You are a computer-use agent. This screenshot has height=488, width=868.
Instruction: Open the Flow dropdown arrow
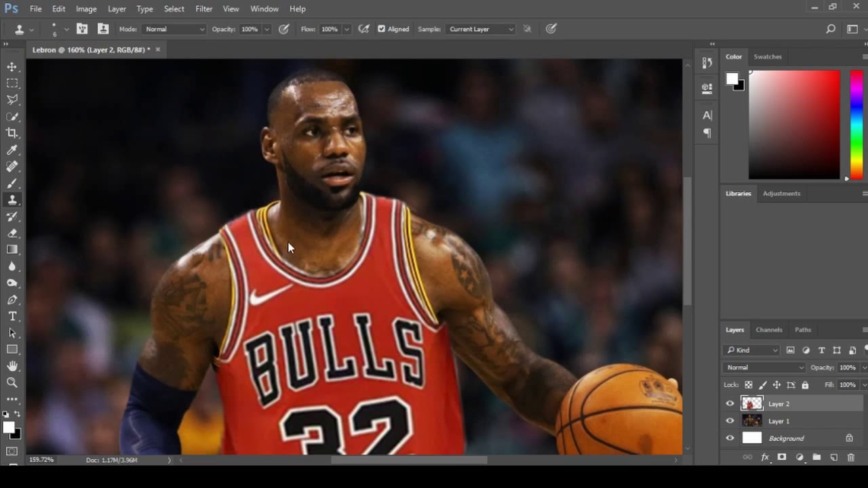pos(347,29)
